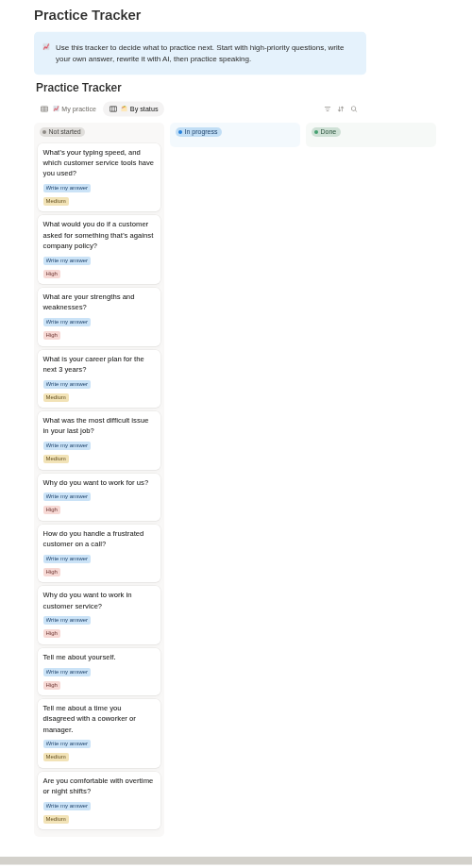
Task: Click the Not started group label
Action: click(62, 132)
